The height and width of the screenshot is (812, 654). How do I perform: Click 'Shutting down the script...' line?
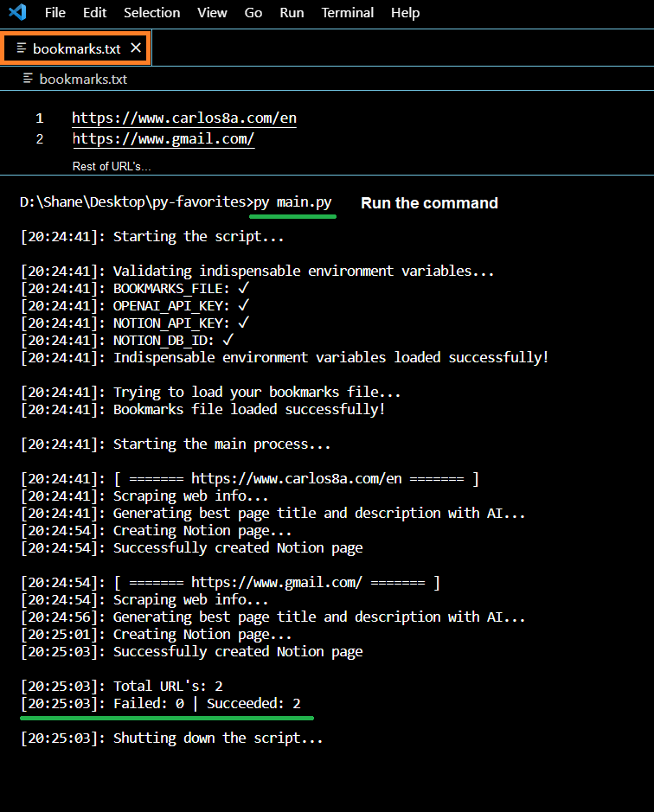click(x=172, y=738)
